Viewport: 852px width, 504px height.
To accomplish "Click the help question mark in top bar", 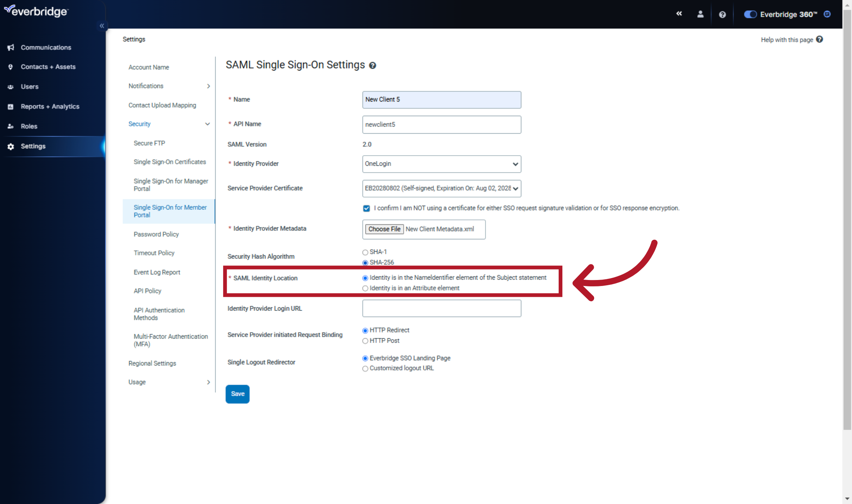I will tap(722, 14).
